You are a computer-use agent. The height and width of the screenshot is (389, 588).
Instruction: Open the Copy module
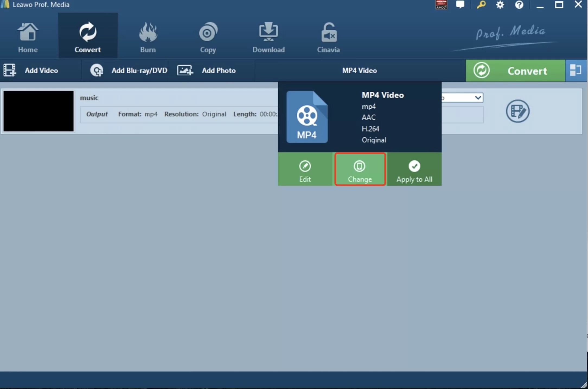tap(208, 37)
